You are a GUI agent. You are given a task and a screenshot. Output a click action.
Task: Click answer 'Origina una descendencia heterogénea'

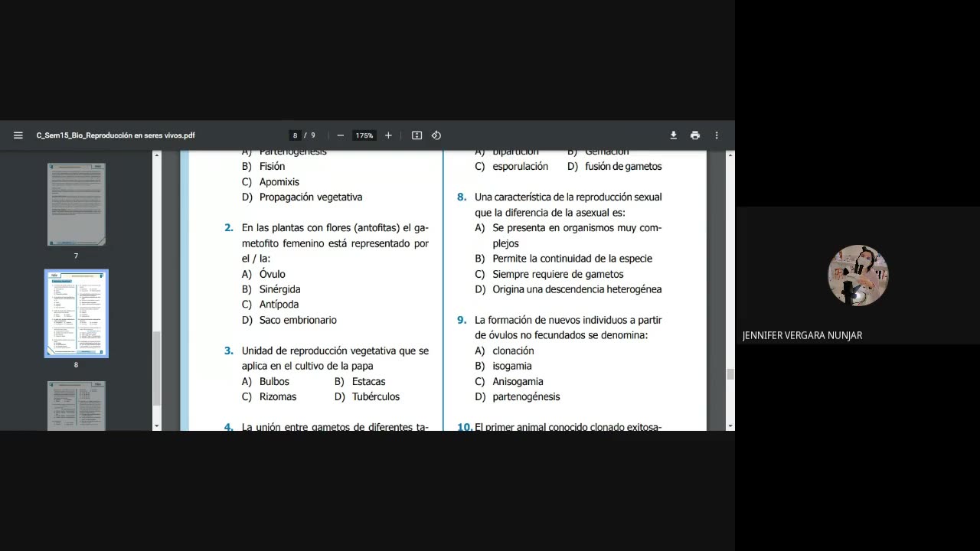coord(577,289)
